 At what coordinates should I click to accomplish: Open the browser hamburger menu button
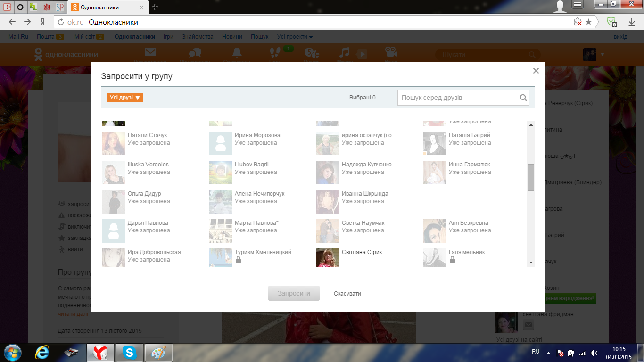pyautogui.click(x=578, y=5)
